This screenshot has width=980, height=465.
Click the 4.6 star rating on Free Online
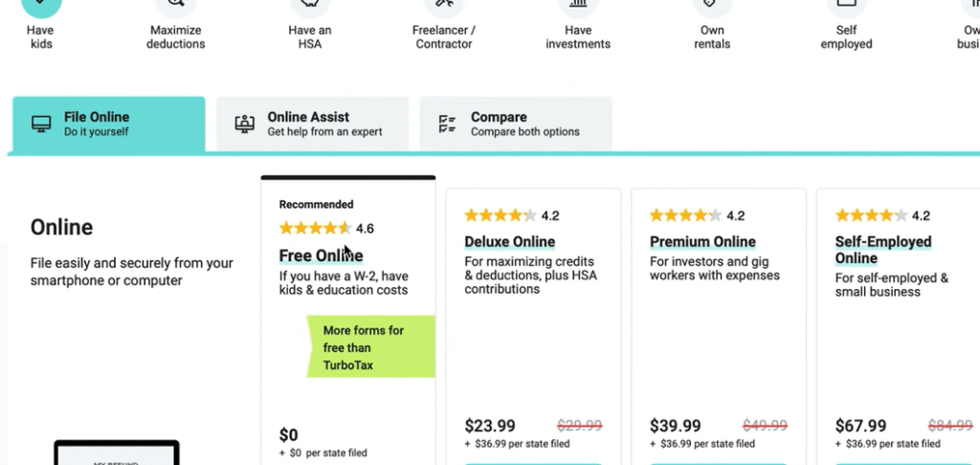pos(325,229)
